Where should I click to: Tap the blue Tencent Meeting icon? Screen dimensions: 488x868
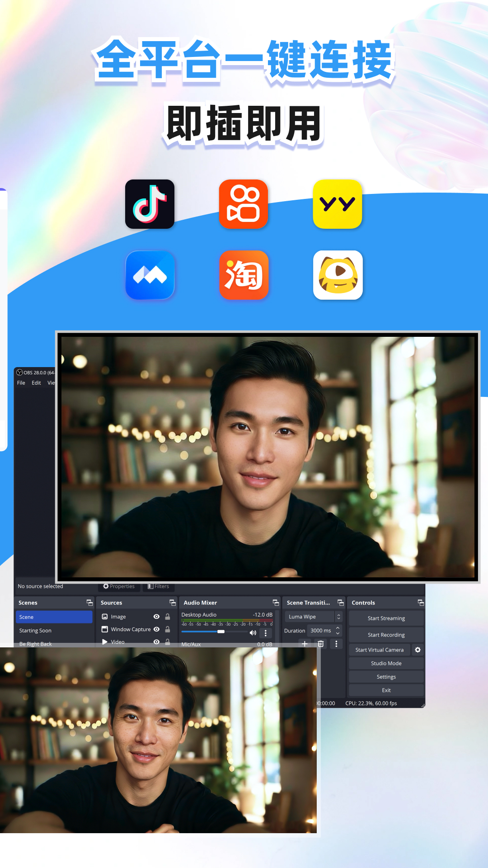coord(150,275)
